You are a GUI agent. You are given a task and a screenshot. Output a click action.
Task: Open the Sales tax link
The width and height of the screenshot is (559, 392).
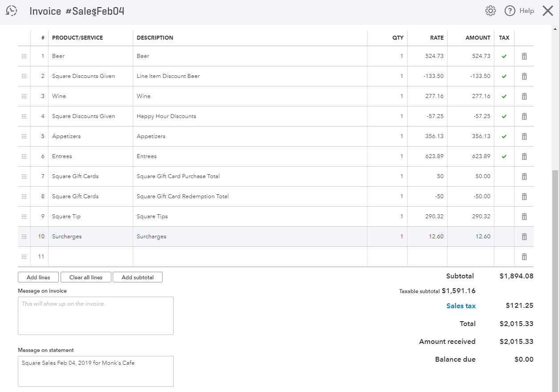(461, 306)
